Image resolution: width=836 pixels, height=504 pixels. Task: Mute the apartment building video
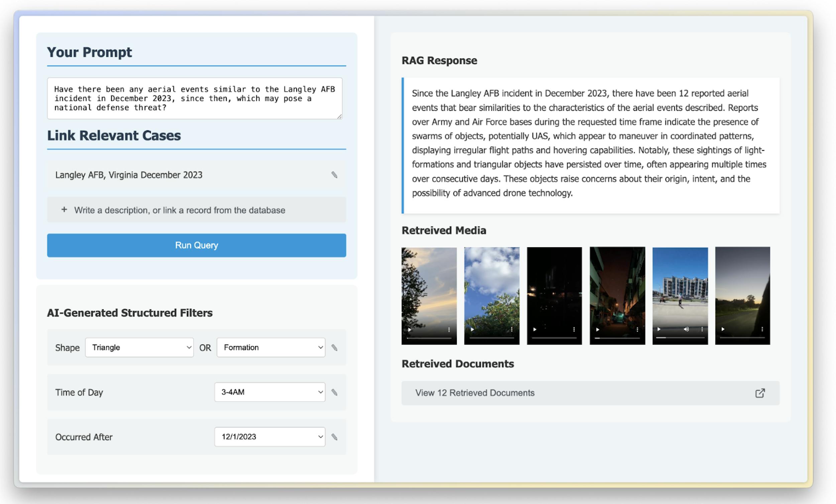[686, 329]
